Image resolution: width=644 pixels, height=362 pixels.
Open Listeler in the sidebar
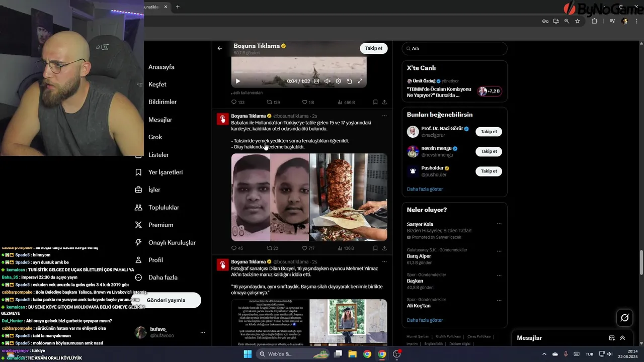tap(158, 155)
